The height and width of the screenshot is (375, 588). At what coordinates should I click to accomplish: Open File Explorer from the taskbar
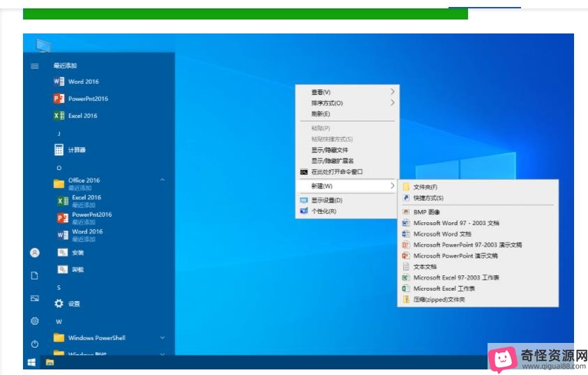click(x=50, y=362)
